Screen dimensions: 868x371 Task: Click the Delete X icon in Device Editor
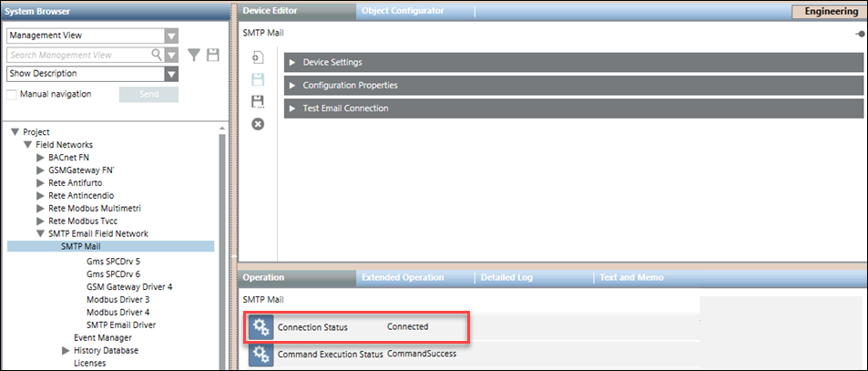tap(258, 123)
